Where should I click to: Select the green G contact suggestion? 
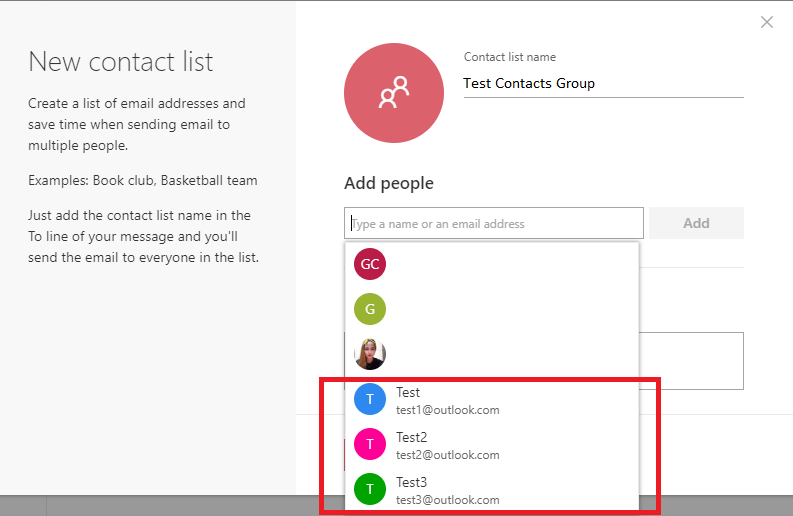tap(492, 309)
